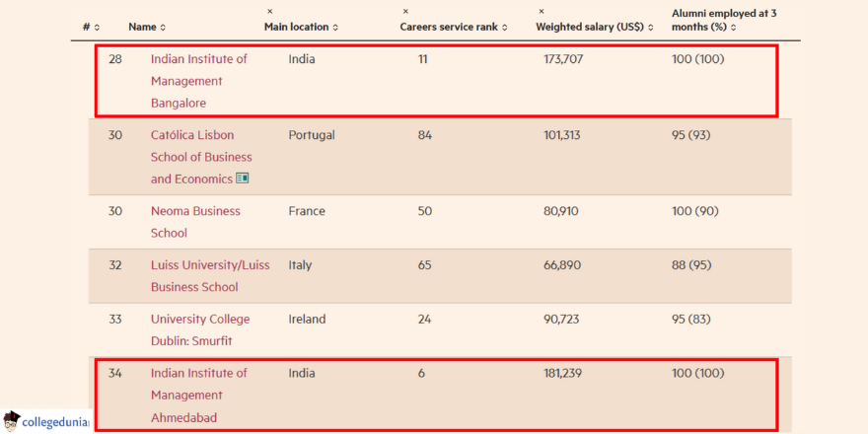
Task: Click France location cell
Action: click(x=307, y=211)
